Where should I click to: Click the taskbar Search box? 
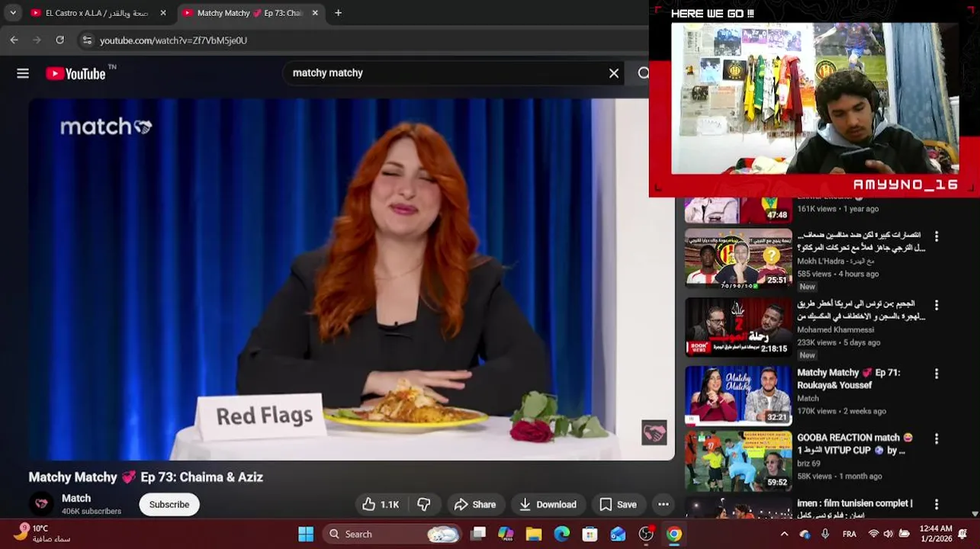[x=393, y=534]
